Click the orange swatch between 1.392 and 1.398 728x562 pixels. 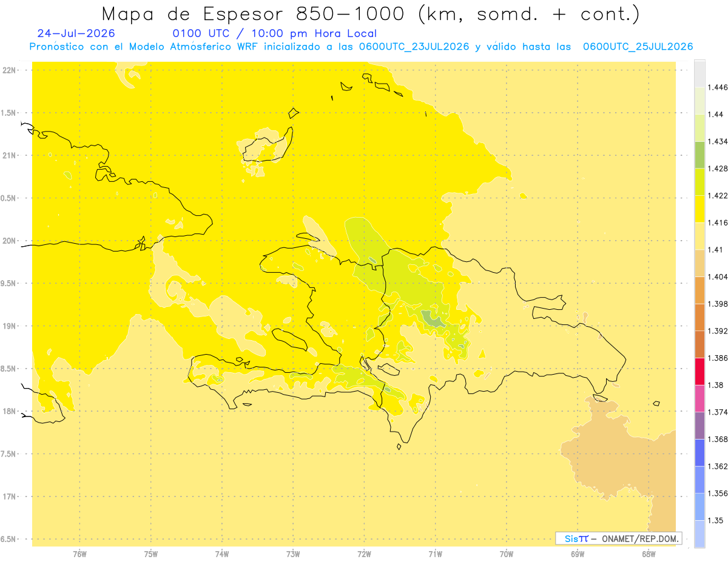(699, 317)
